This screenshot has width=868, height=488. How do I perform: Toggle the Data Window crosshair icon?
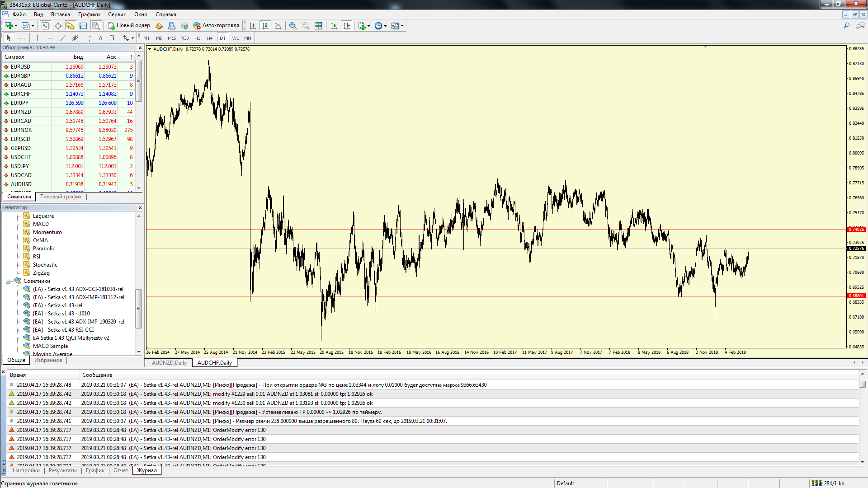pyautogui.click(x=58, y=26)
